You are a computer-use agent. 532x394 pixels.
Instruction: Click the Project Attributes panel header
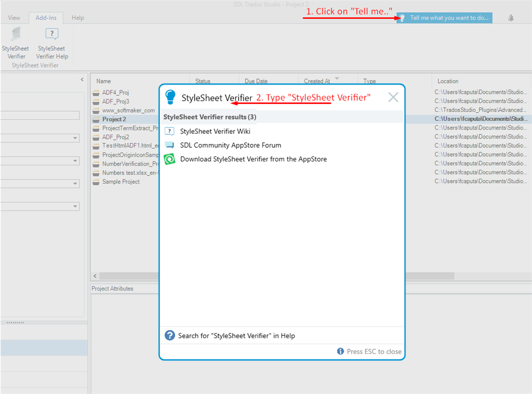(x=112, y=288)
